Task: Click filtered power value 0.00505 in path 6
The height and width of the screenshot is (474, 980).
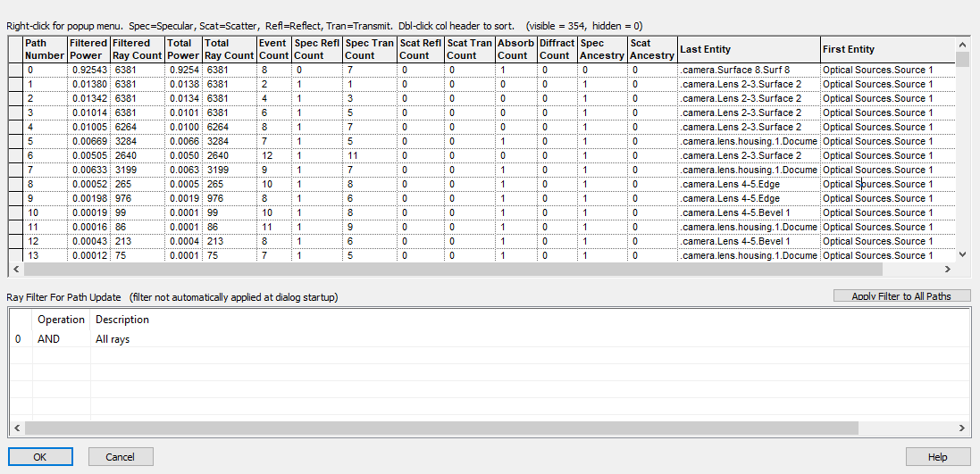Action: click(x=89, y=155)
